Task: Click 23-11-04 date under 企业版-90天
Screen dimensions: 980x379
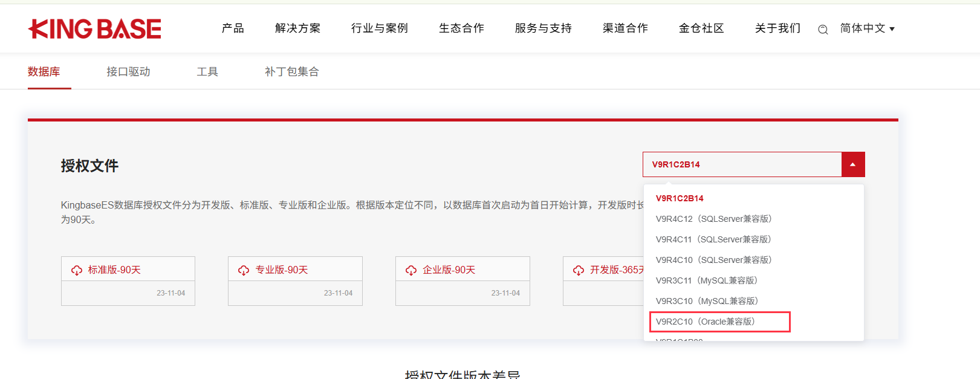Action: [x=505, y=293]
